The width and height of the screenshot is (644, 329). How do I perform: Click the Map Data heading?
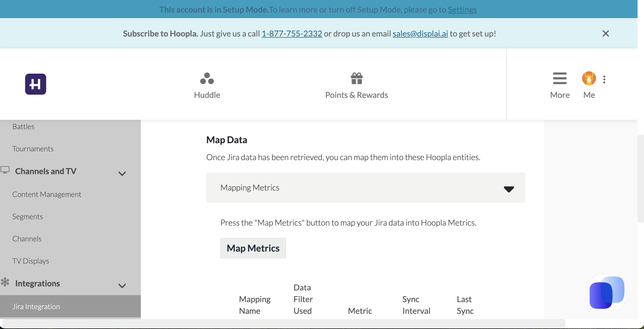coord(227,140)
